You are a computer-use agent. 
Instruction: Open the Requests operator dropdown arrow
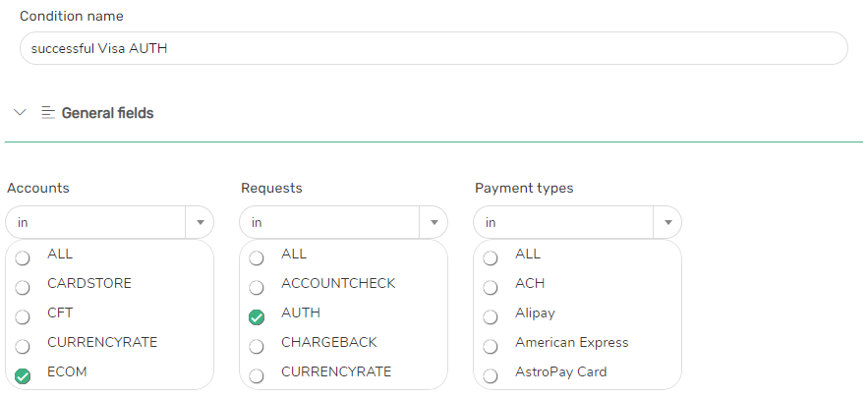click(x=434, y=223)
